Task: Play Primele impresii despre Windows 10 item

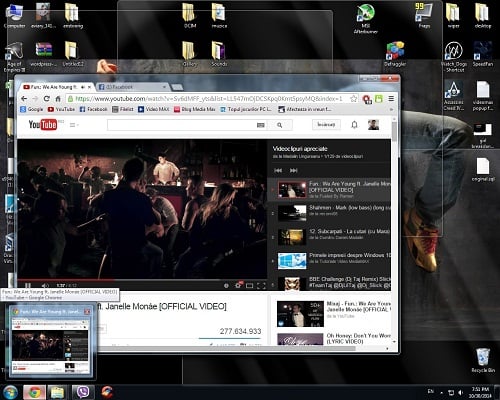Action: (x=329, y=261)
